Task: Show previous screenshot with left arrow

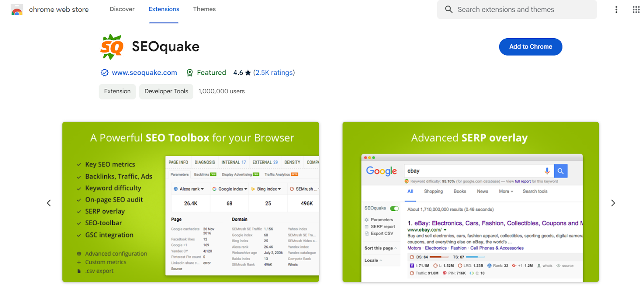Action: (49, 203)
